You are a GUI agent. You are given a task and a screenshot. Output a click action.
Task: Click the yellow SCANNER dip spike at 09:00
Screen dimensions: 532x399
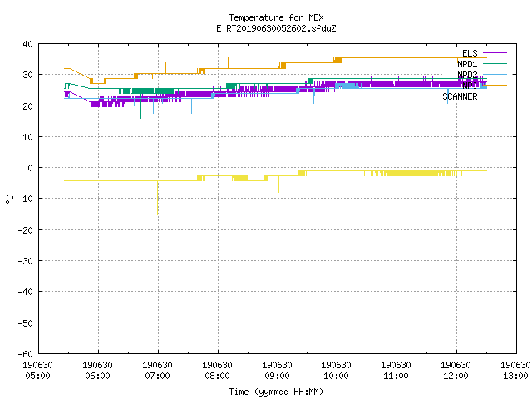tap(278, 194)
